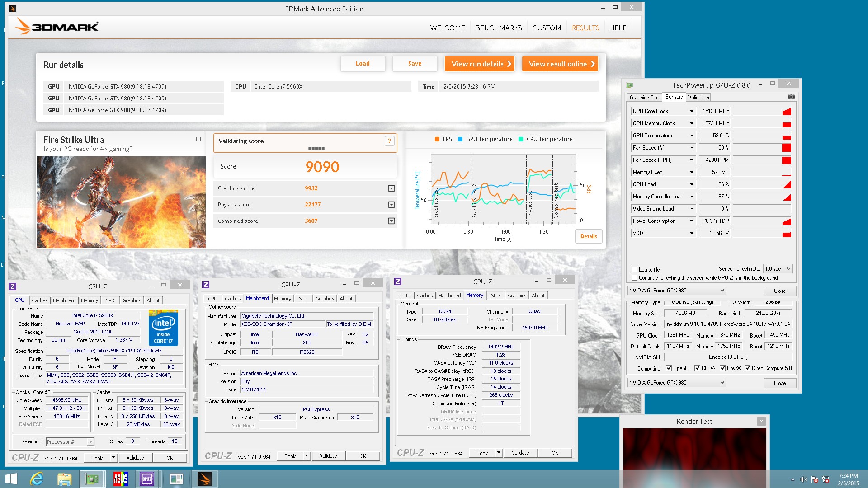Click the 3DMark window title bar icon
The image size is (868, 488).
pyautogui.click(x=13, y=9)
